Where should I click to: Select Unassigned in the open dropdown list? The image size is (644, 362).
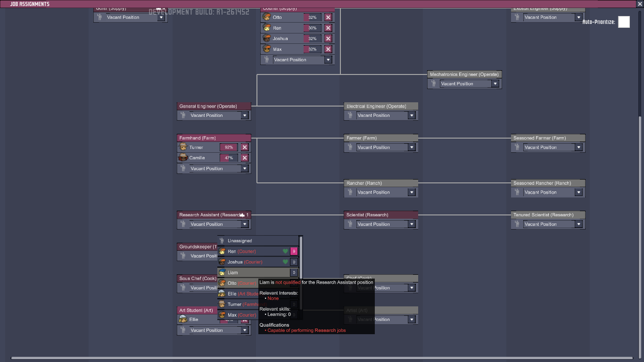click(x=258, y=241)
